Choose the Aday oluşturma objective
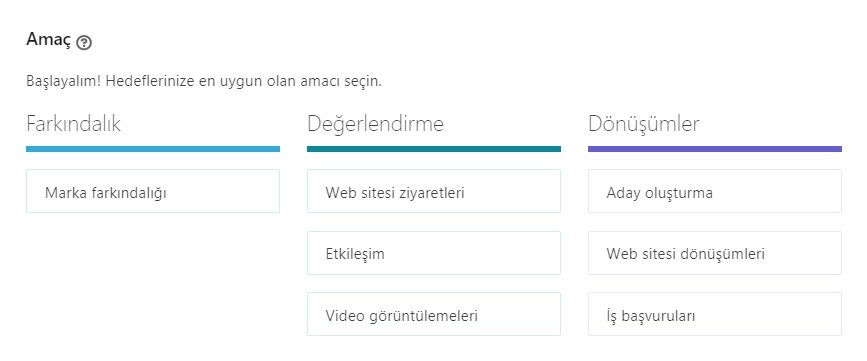The image size is (867, 361). pos(714,191)
